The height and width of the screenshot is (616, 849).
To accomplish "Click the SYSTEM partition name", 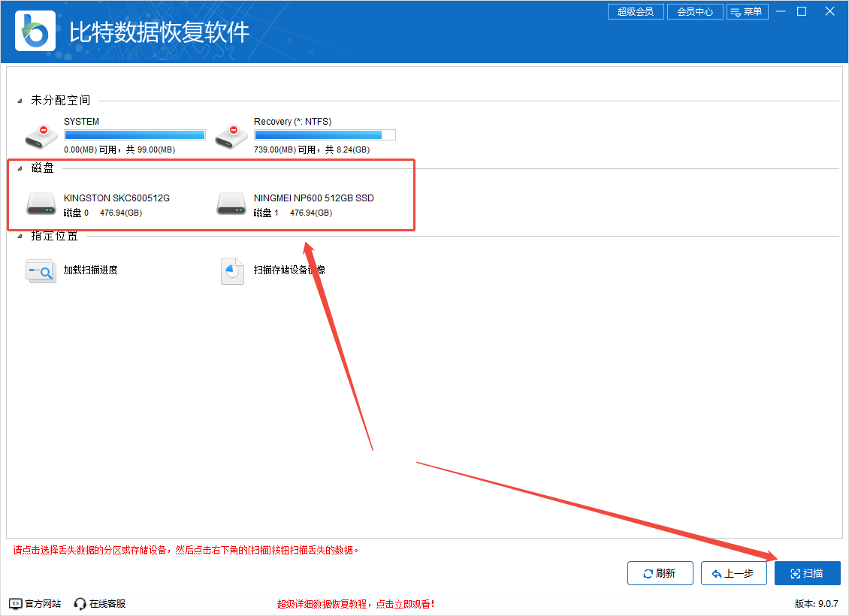I will [81, 122].
